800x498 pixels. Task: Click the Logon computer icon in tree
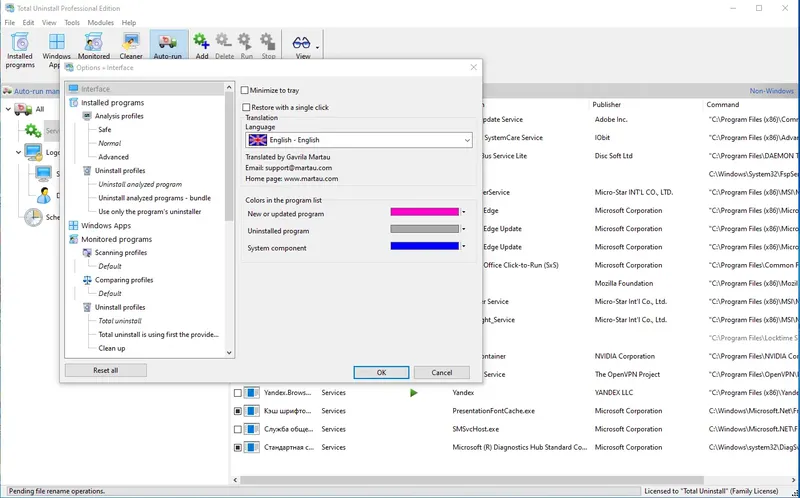[x=33, y=153]
